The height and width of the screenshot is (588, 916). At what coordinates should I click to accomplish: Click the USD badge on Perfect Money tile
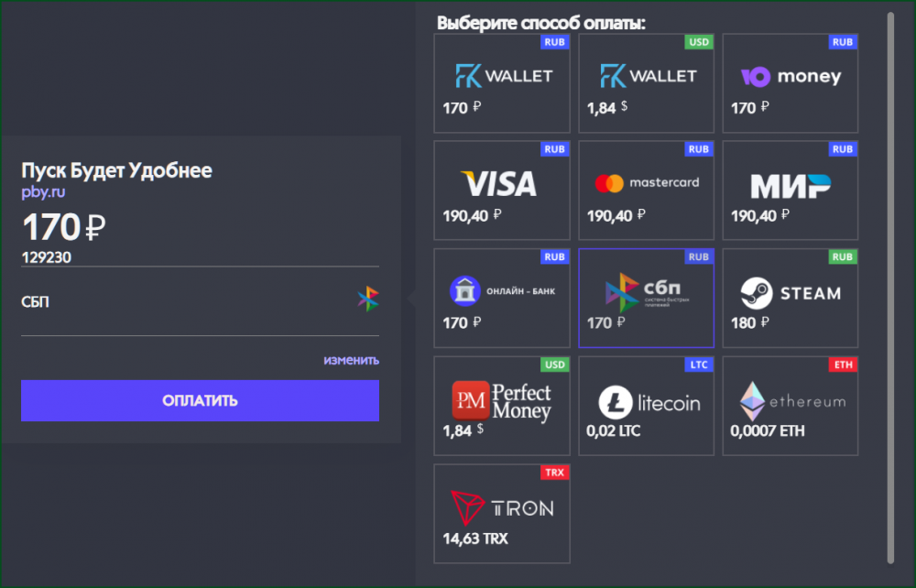554,365
